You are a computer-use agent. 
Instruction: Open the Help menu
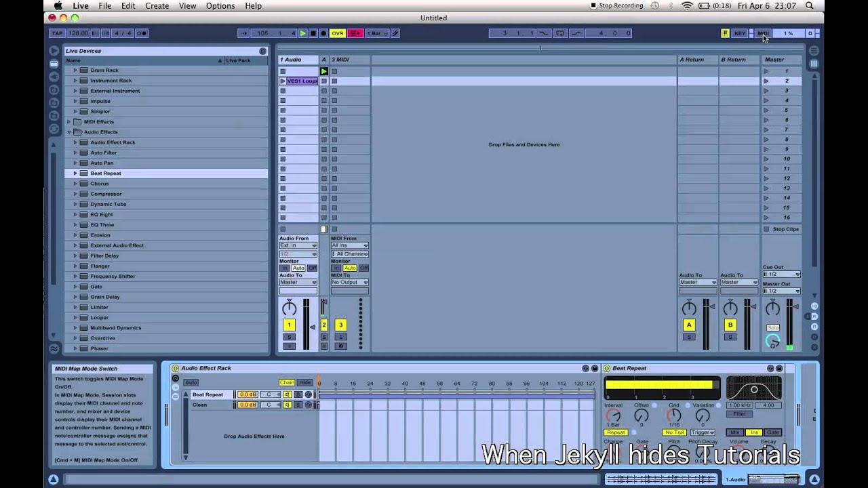point(253,5)
